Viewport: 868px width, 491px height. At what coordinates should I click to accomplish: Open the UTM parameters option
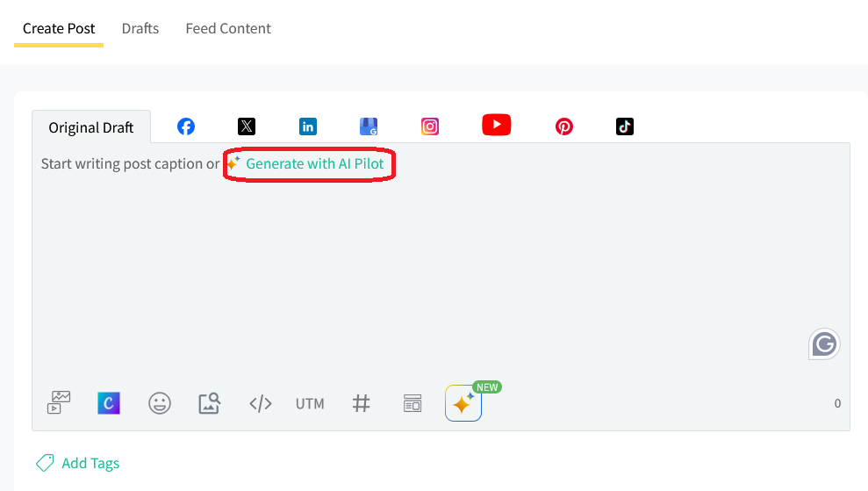[x=310, y=403]
